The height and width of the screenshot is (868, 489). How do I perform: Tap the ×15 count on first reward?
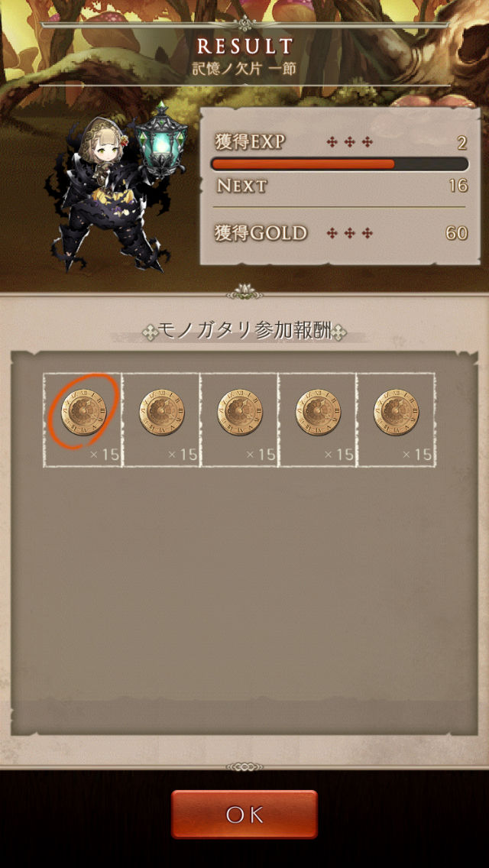(x=105, y=455)
